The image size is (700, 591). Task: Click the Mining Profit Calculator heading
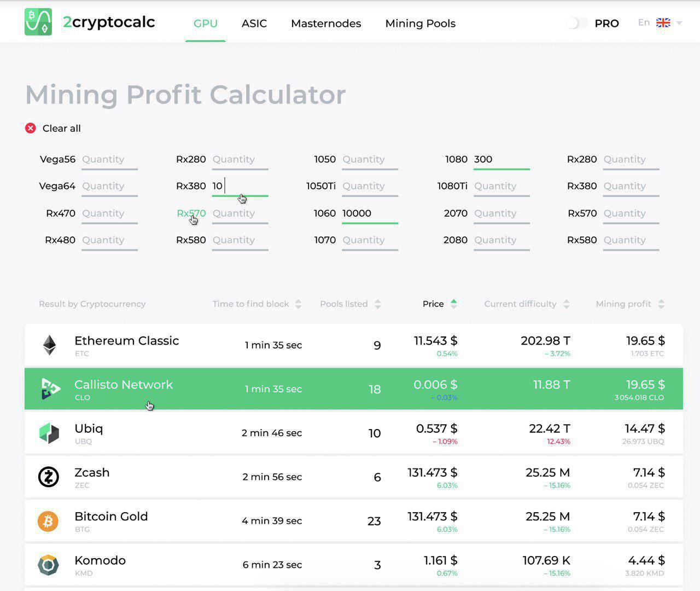tap(185, 95)
